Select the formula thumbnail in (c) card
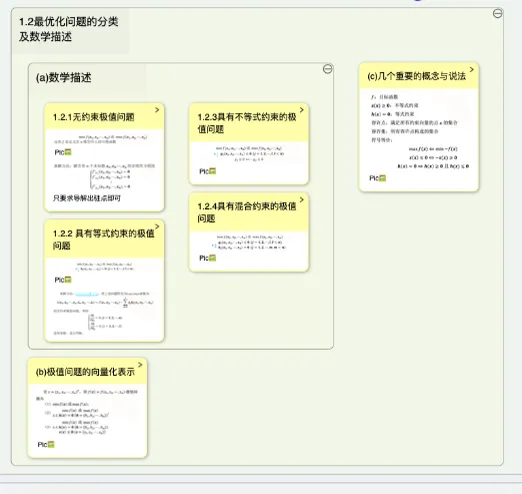 [420, 131]
